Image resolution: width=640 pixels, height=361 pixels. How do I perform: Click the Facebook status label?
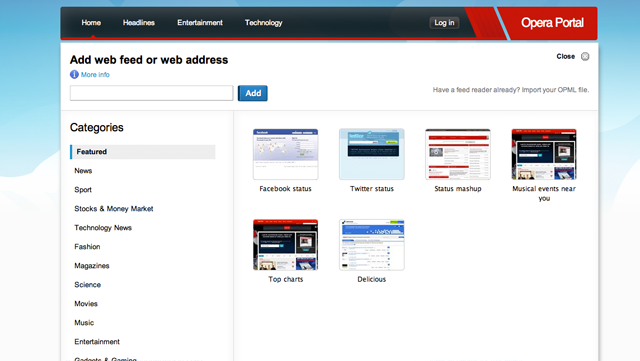(x=285, y=189)
